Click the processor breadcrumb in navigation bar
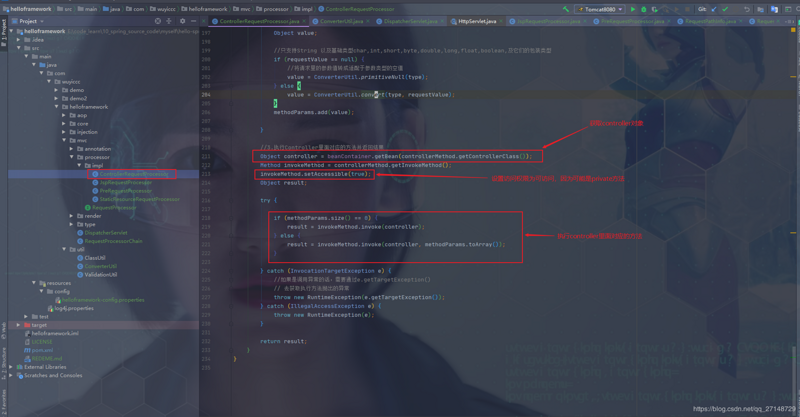The height and width of the screenshot is (417, 800). coord(272,9)
